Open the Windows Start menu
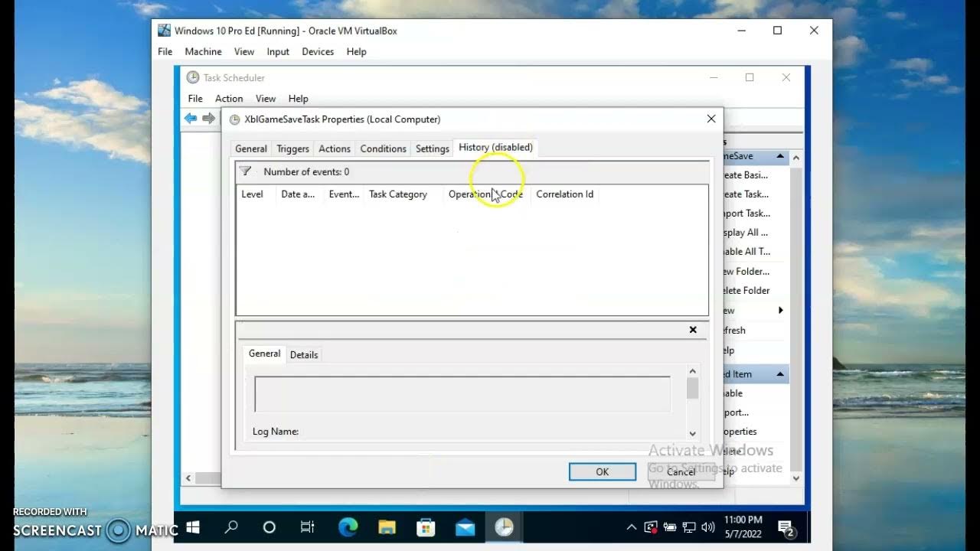This screenshot has height=551, width=980. [x=193, y=527]
